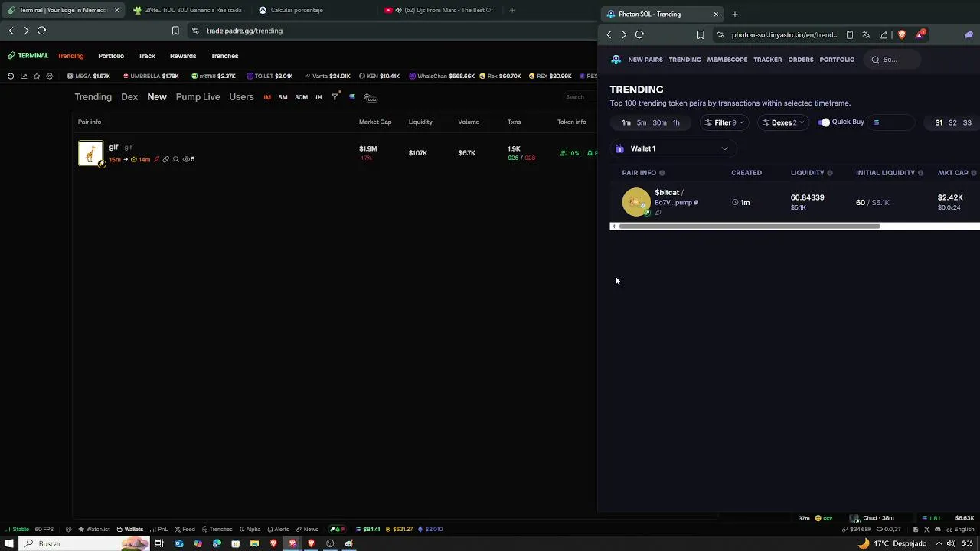The width and height of the screenshot is (980, 551).
Task: Open NEW PAIRS in Photon navigation
Action: tap(645, 60)
